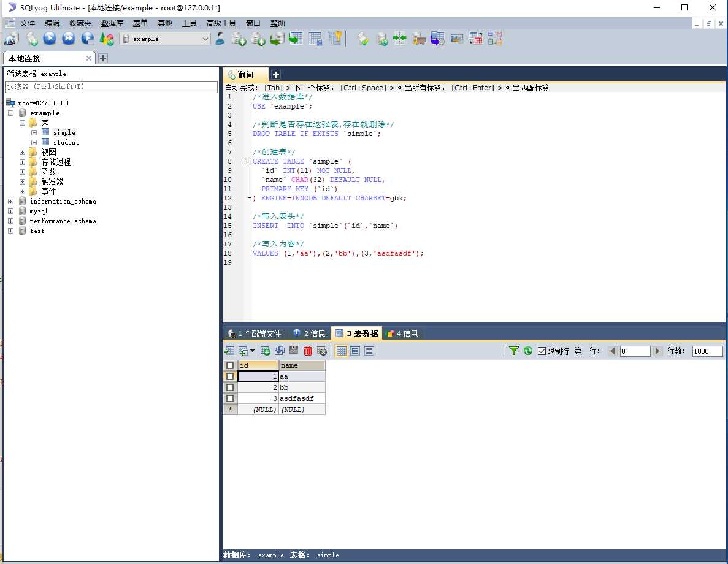Click the key-marked table index toolbar icon
The image size is (728, 564).
pos(335,39)
